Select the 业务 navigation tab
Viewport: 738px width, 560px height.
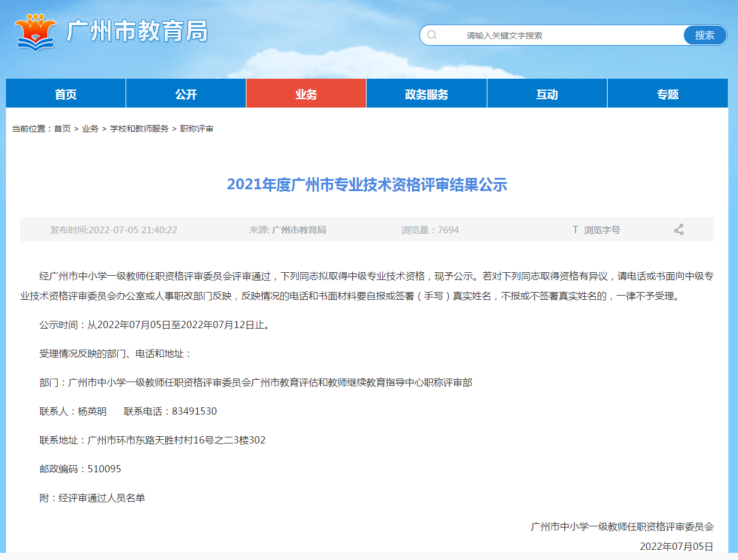tap(306, 94)
